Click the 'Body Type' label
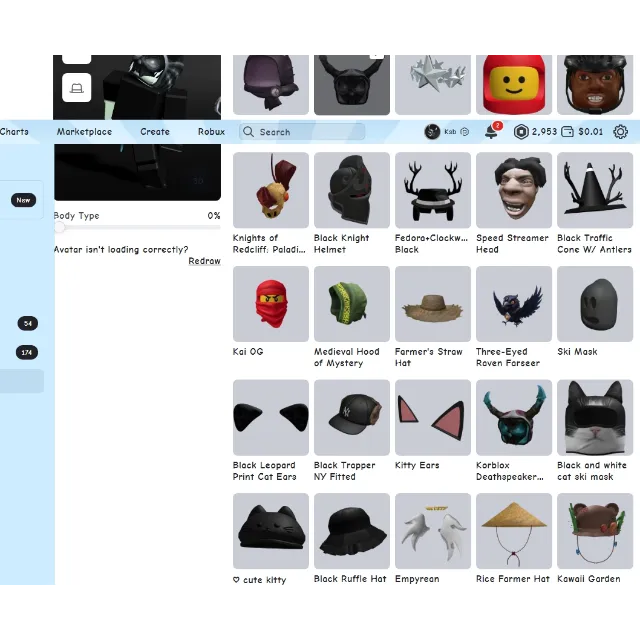The height and width of the screenshot is (640, 640). pyautogui.click(x=77, y=216)
